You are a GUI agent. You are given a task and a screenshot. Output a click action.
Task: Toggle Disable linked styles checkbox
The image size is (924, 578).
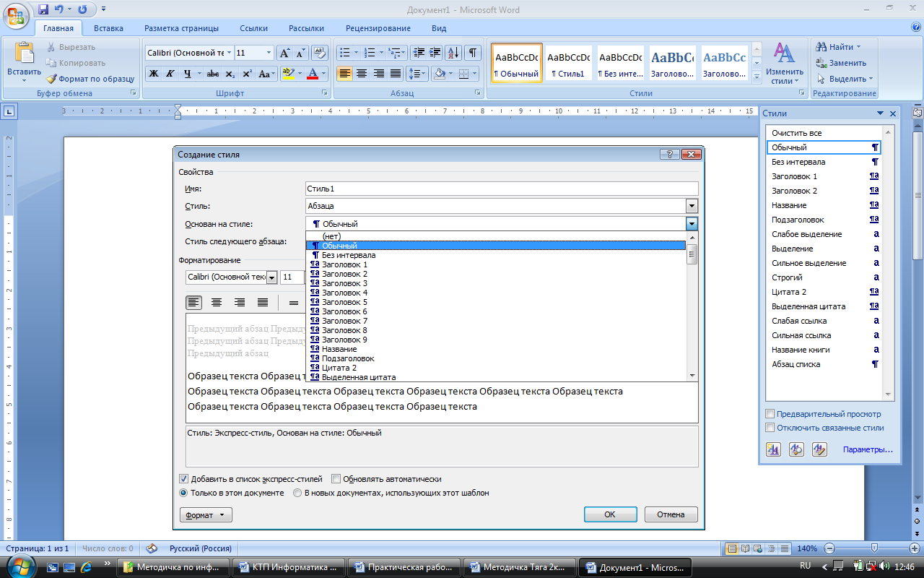coord(770,428)
